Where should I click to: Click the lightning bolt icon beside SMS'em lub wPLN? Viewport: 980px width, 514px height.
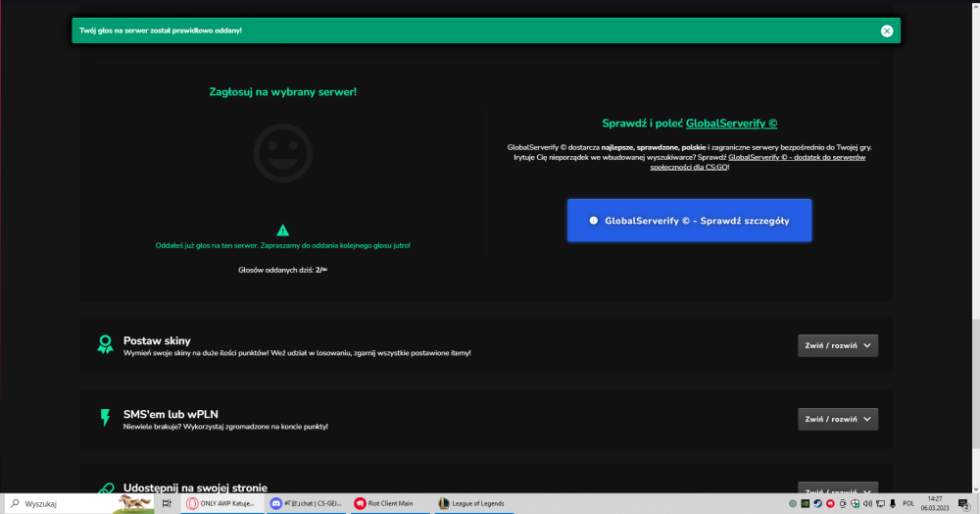pos(105,418)
